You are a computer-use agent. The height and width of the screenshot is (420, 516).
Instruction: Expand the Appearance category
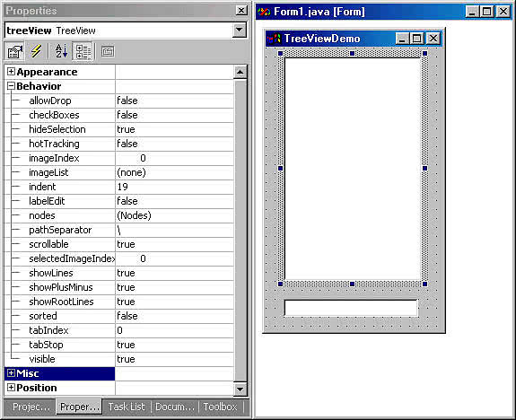coord(11,72)
